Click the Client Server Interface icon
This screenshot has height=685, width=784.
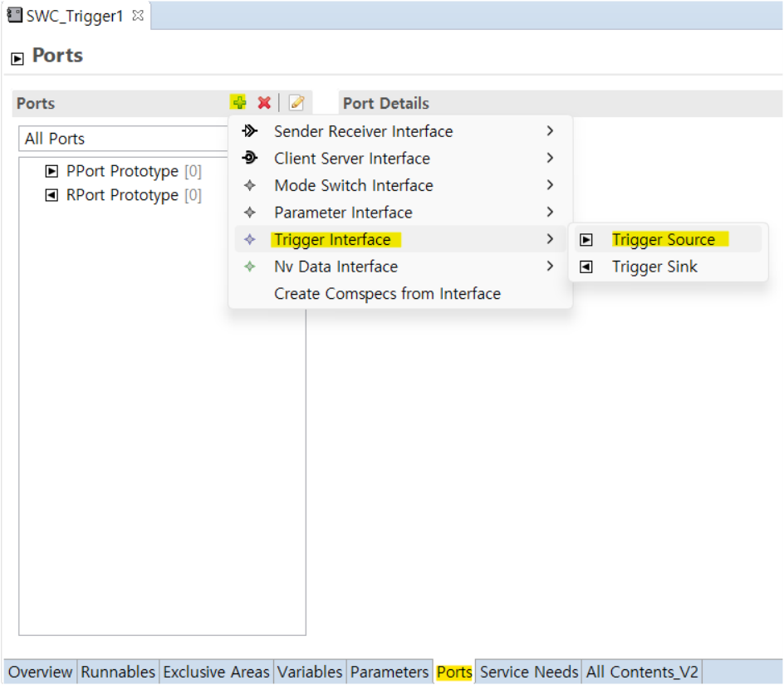point(249,158)
